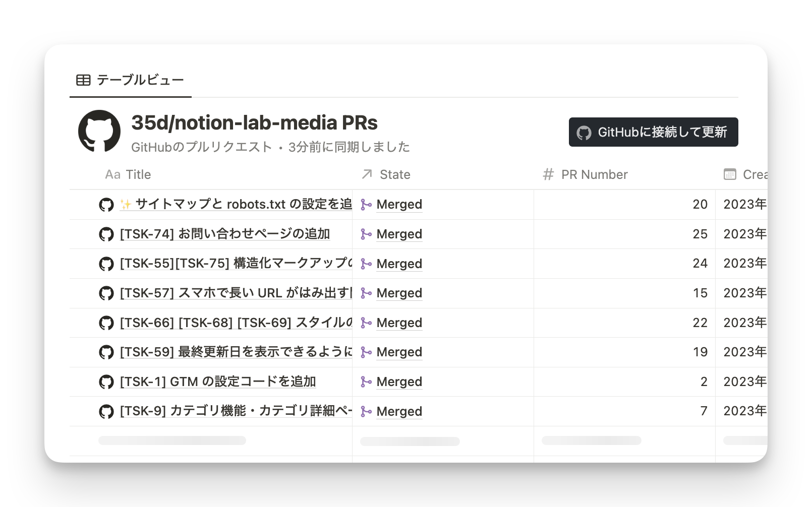Image resolution: width=812 pixels, height=507 pixels.
Task: Click the merge icon in the TSK-74 row
Action: coord(366,234)
